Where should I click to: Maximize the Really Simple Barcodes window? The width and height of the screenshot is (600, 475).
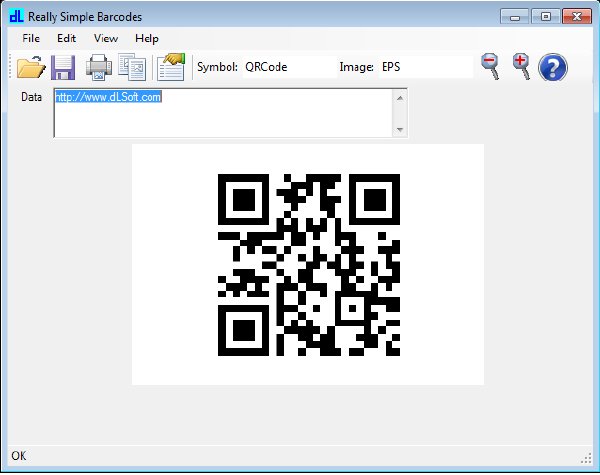546,17
